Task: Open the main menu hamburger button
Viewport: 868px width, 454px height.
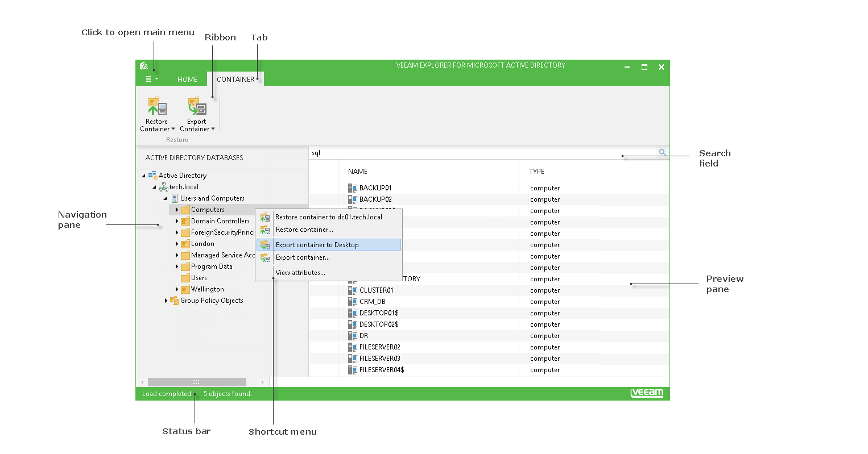Action: tap(151, 80)
